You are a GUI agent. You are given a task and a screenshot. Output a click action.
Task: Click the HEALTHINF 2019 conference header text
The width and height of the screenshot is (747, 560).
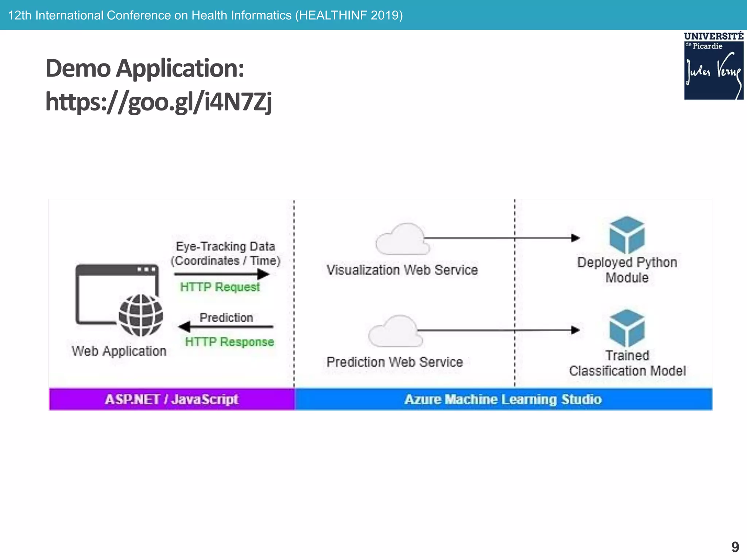coord(205,15)
